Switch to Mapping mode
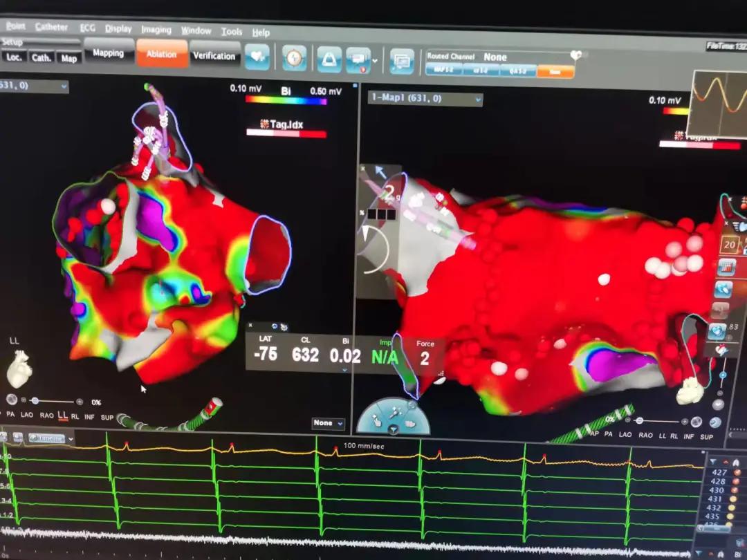The image size is (747, 560). point(108,53)
